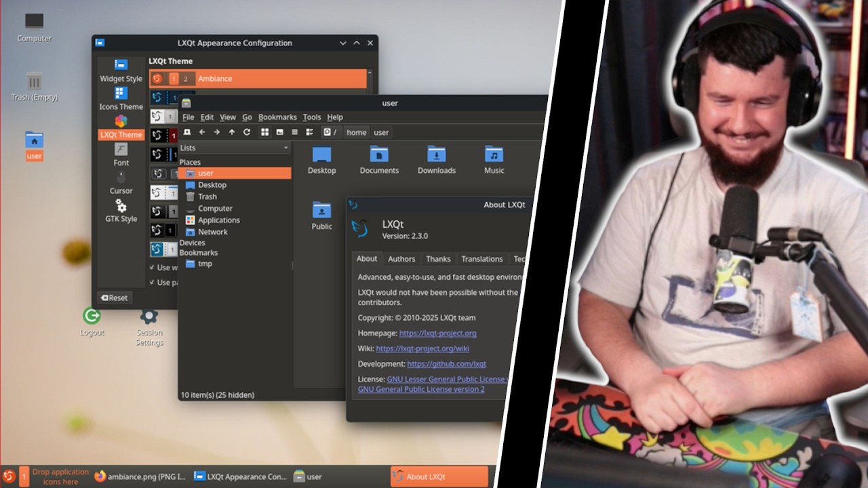
Task: Open the github.com/lxqt link
Action: [446, 364]
